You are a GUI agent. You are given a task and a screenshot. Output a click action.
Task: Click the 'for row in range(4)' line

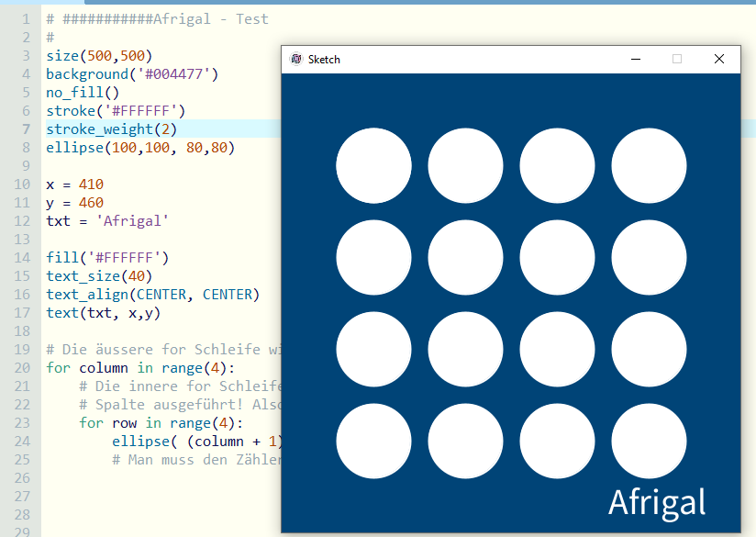160,422
